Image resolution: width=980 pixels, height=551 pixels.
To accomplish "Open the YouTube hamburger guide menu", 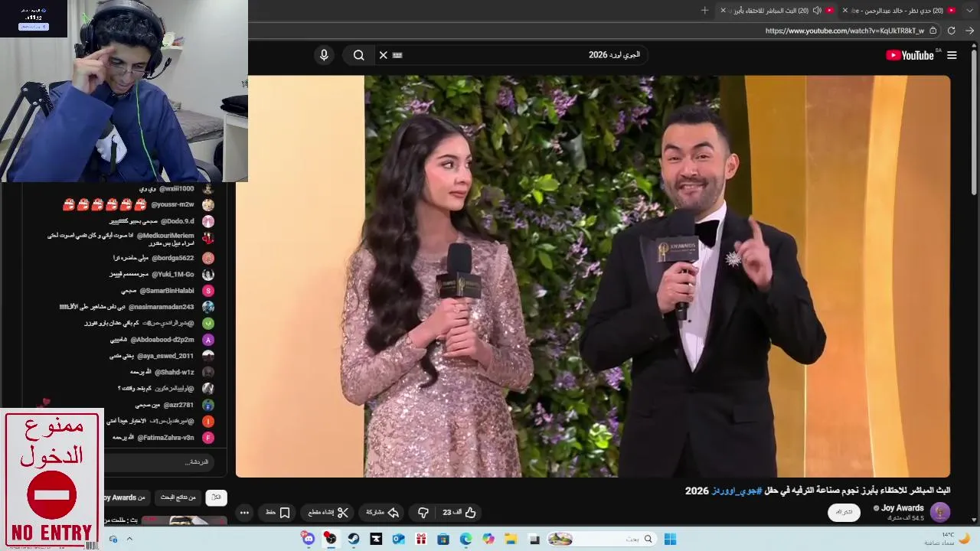I will click(x=952, y=55).
